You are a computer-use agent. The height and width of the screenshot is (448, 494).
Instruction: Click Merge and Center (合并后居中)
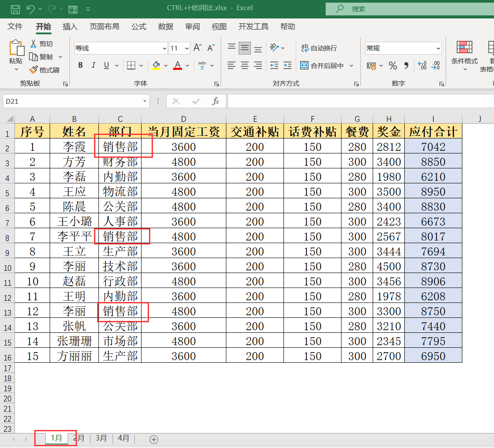click(322, 66)
